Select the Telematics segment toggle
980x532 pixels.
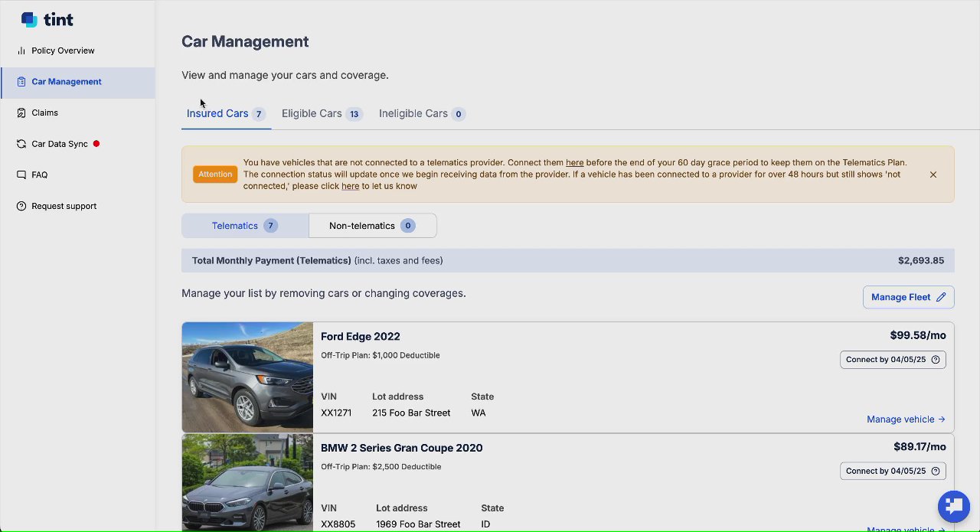[245, 226]
